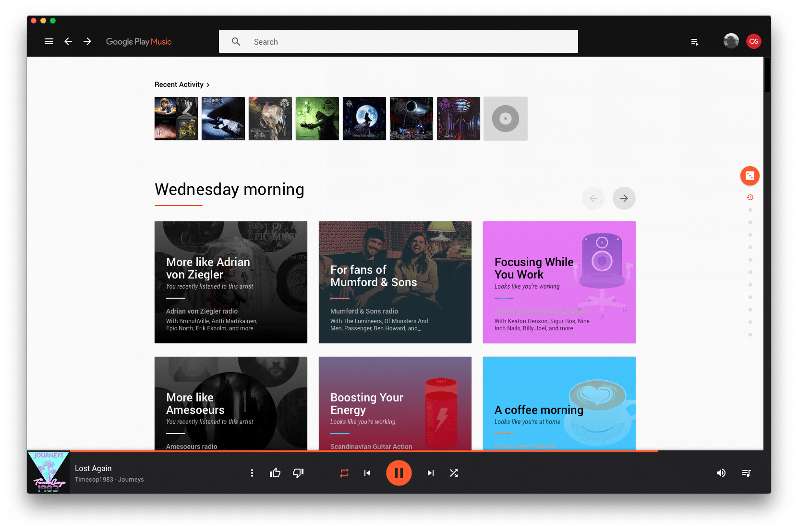Open the first recent album collage thumbnail
798x532 pixels.
point(176,119)
